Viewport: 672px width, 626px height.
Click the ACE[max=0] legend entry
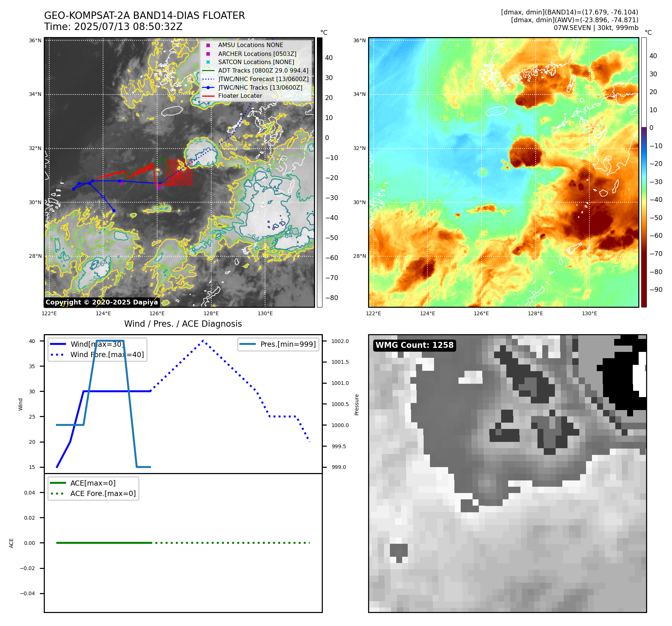point(83,483)
